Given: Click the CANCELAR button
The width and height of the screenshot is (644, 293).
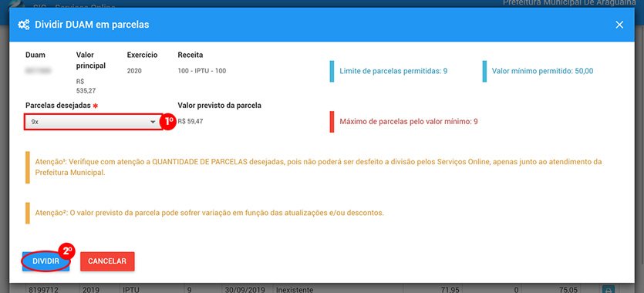Looking at the screenshot, I should pos(107,261).
